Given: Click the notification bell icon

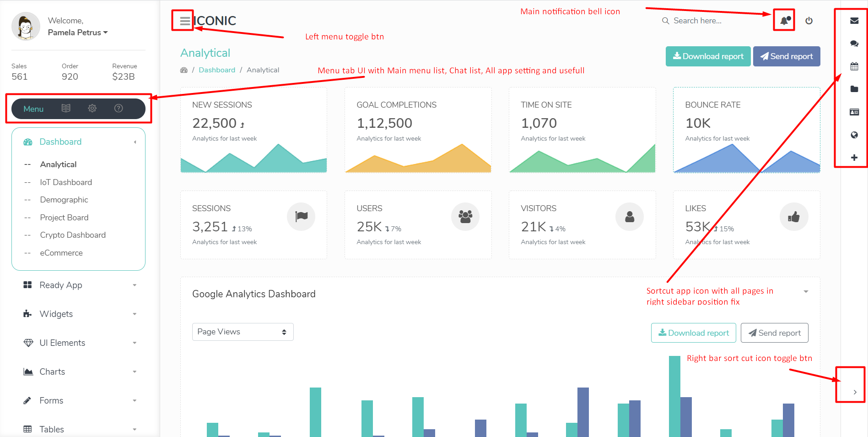Looking at the screenshot, I should pos(785,21).
